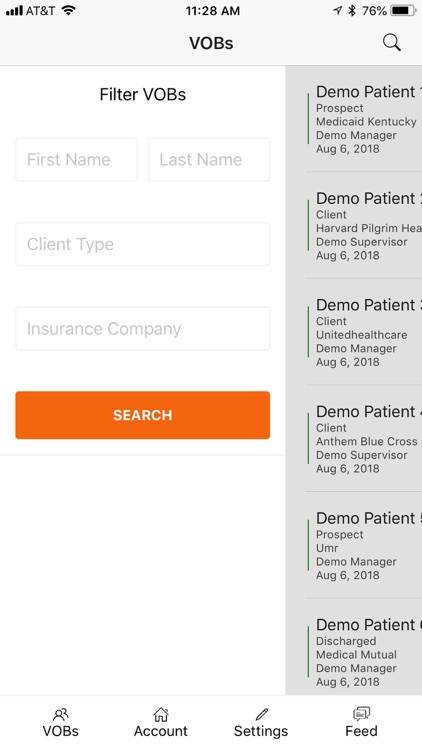Screen dimensions: 422x750
Task: Open the Settings tab pencil icon
Action: tap(261, 715)
